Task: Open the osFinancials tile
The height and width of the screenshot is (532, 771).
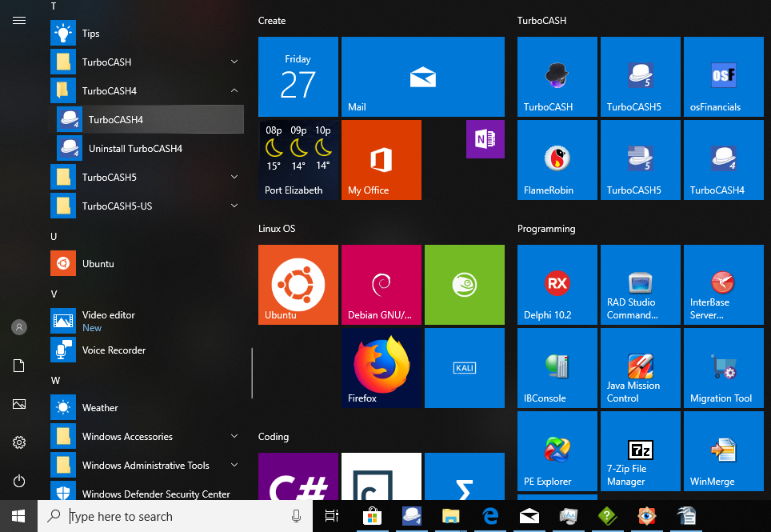Action: (x=723, y=77)
